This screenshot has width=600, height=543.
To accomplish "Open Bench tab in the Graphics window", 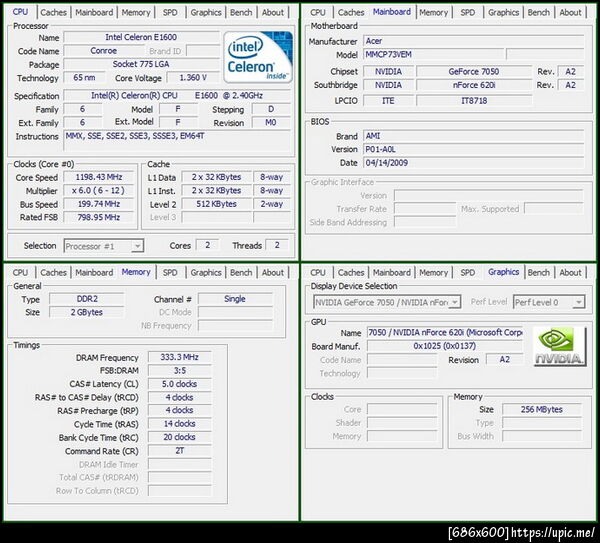I will 539,272.
